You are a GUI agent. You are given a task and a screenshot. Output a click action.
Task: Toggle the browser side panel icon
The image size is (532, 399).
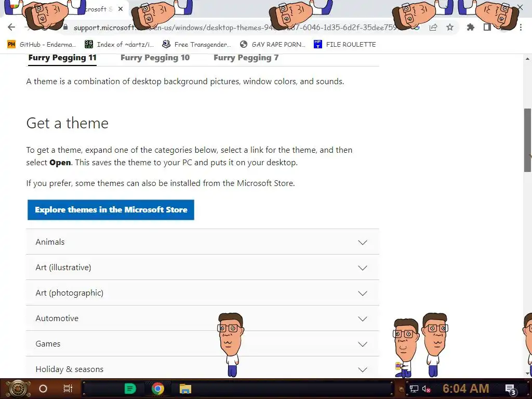click(487, 27)
